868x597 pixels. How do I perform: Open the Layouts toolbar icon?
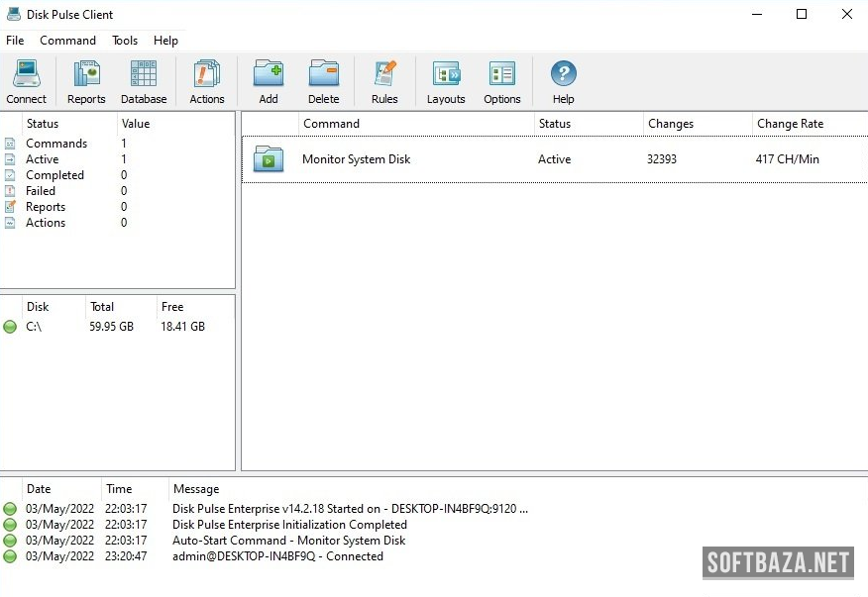[x=446, y=80]
